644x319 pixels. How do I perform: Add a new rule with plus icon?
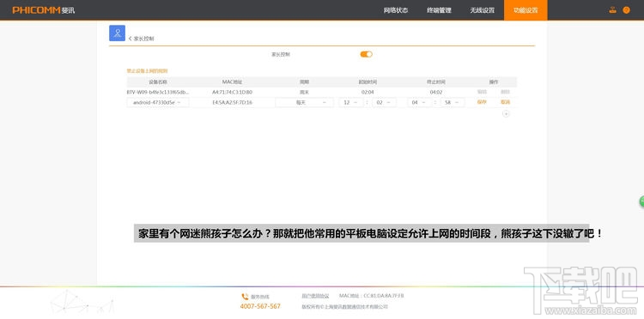click(x=506, y=114)
